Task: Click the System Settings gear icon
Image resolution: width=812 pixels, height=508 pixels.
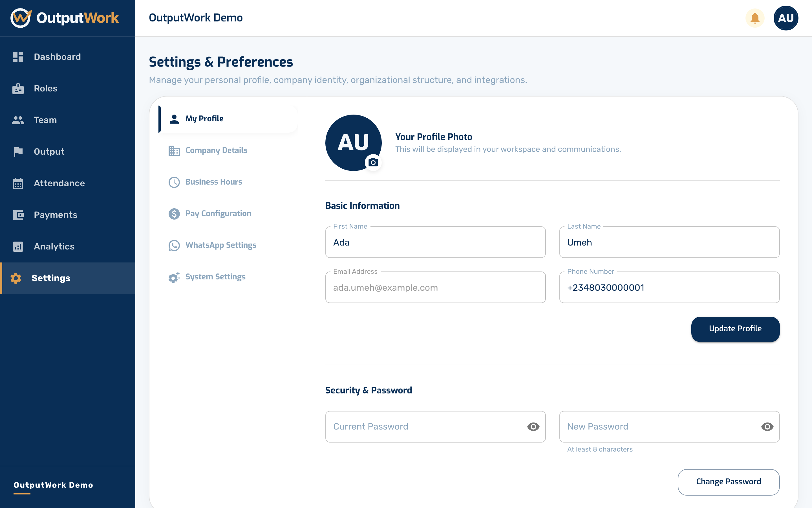Action: 174,277
